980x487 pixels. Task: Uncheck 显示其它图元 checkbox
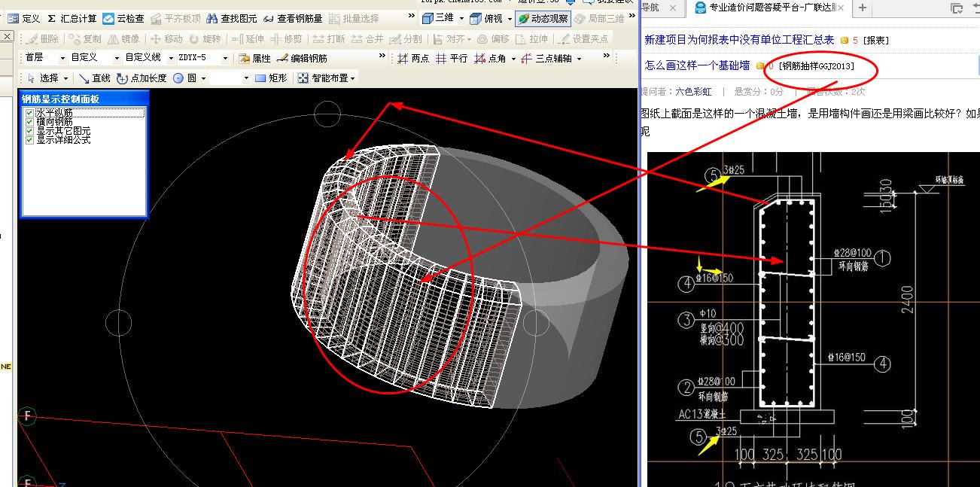(x=30, y=131)
